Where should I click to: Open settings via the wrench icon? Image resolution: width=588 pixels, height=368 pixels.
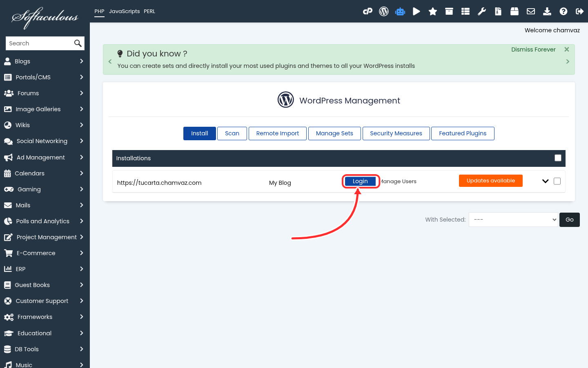(x=482, y=11)
